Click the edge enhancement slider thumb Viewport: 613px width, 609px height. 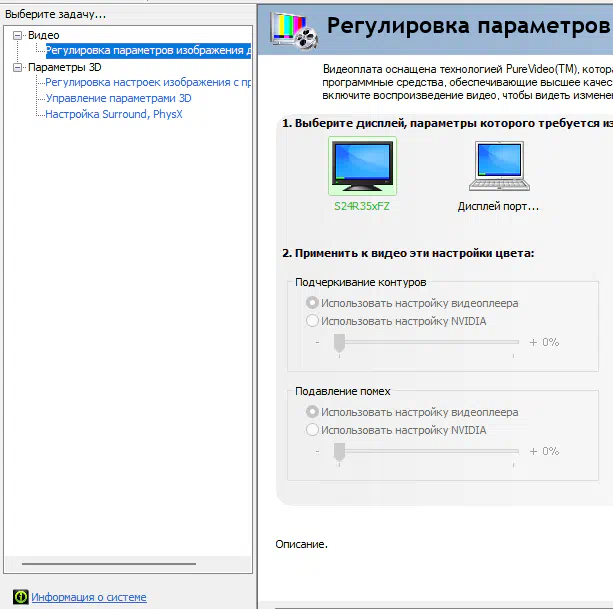tap(339, 343)
